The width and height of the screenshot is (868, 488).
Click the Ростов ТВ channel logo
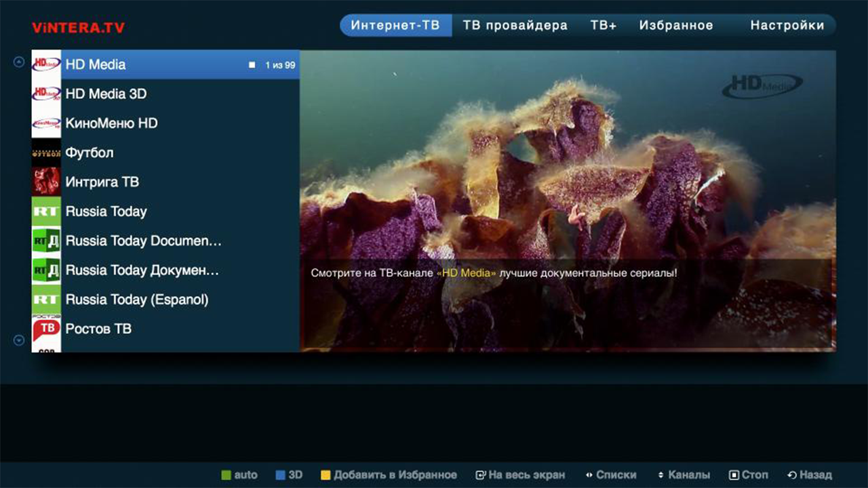pyautogui.click(x=46, y=329)
